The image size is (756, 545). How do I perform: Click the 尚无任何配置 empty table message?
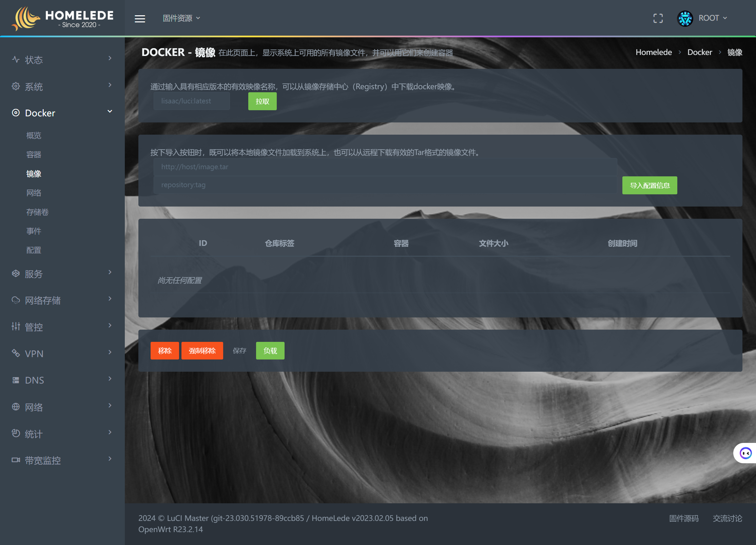click(180, 280)
